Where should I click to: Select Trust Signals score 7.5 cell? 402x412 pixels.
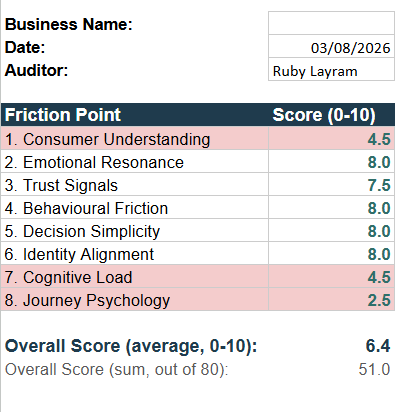[331, 185]
